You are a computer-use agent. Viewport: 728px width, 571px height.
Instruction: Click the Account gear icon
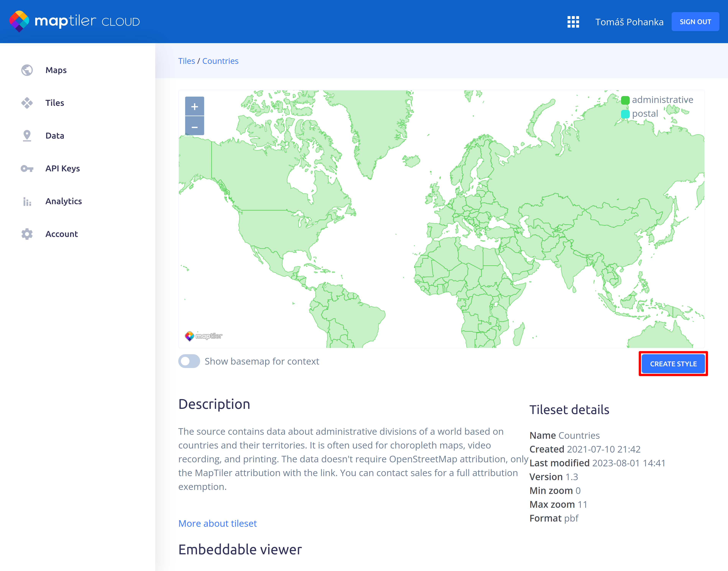pyautogui.click(x=27, y=234)
